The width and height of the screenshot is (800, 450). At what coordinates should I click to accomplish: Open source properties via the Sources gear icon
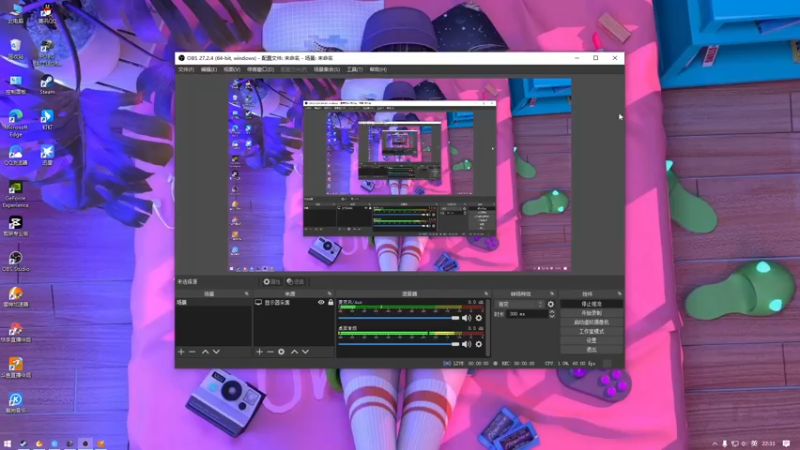(x=281, y=352)
